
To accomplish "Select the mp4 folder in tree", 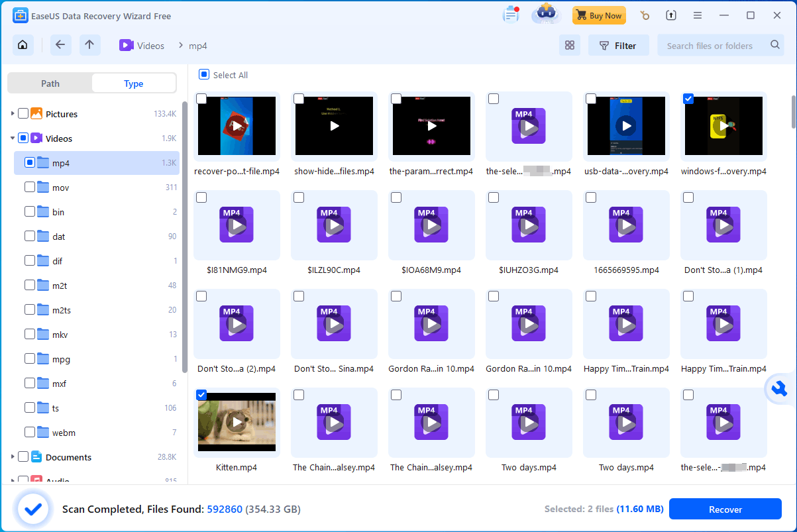I will (97, 163).
